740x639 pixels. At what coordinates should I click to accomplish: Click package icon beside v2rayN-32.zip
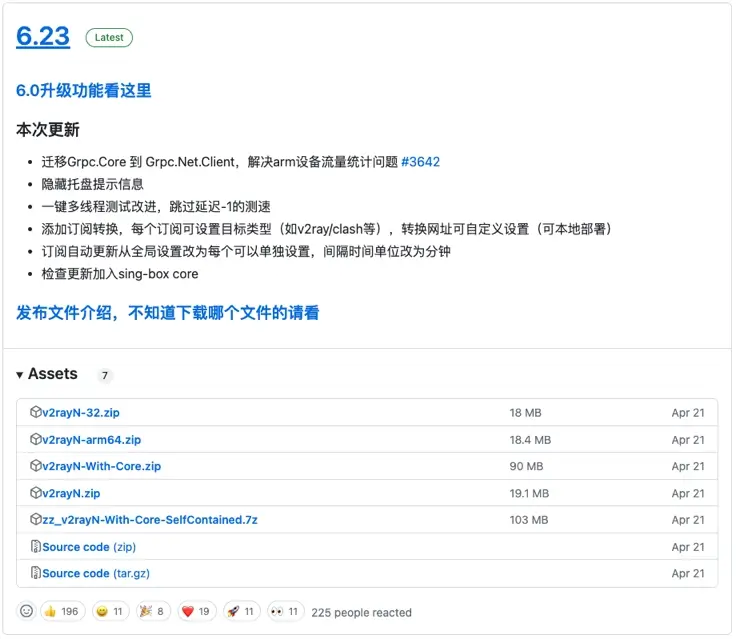coord(35,412)
